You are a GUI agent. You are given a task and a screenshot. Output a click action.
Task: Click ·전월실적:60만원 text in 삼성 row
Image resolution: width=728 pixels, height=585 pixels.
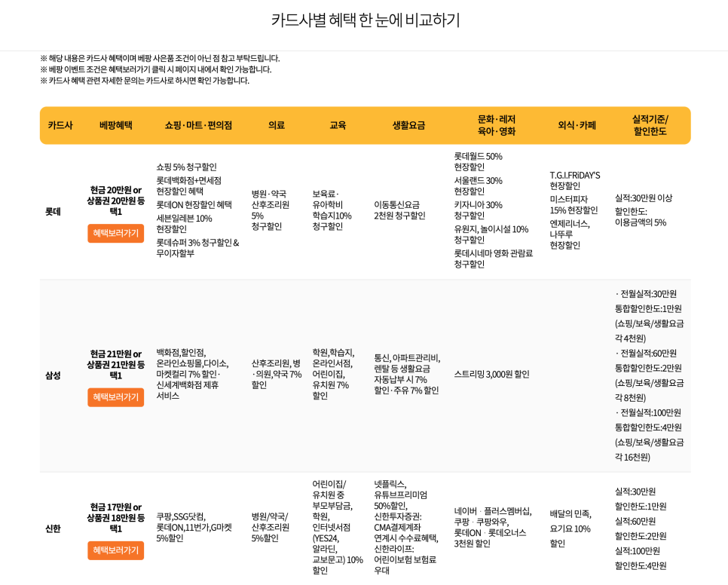pyautogui.click(x=646, y=354)
